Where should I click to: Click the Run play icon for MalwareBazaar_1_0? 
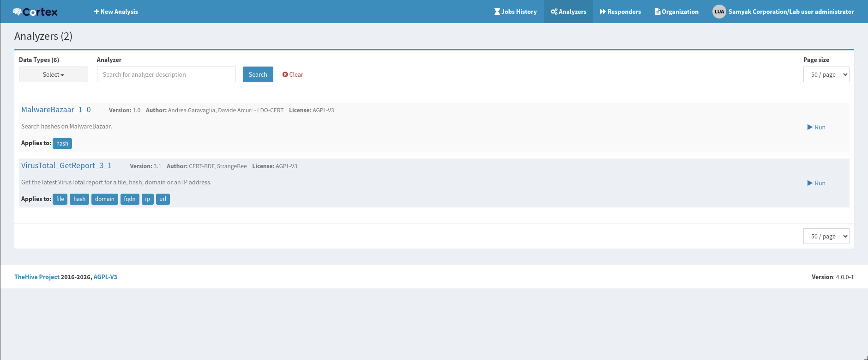click(x=810, y=127)
